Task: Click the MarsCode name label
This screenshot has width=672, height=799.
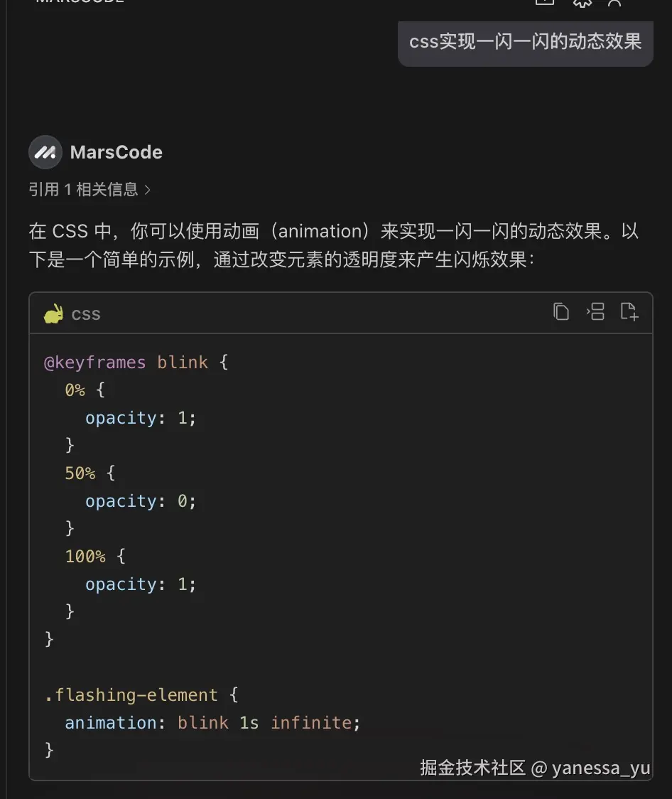Action: [116, 152]
